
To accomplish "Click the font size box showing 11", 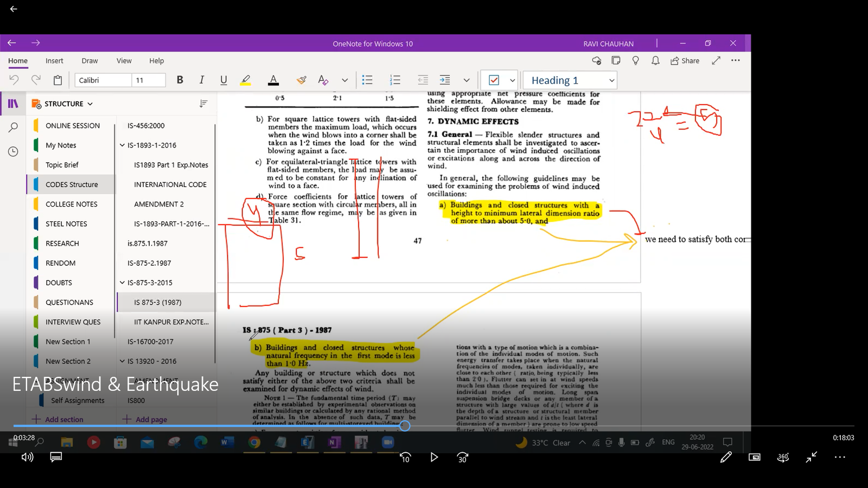I will pyautogui.click(x=149, y=80).
